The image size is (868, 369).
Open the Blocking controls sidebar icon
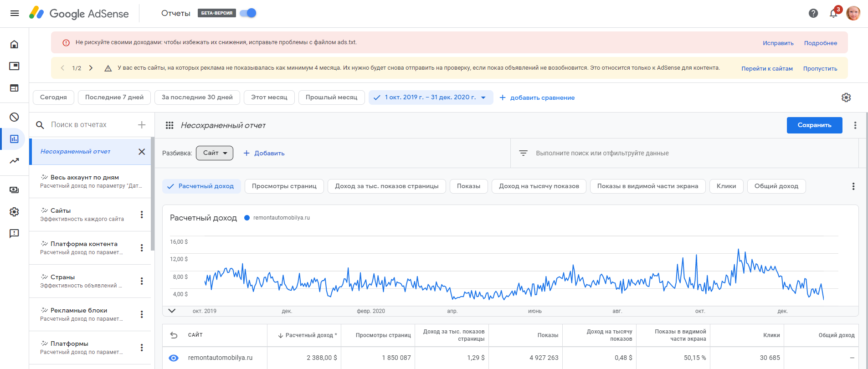click(14, 117)
